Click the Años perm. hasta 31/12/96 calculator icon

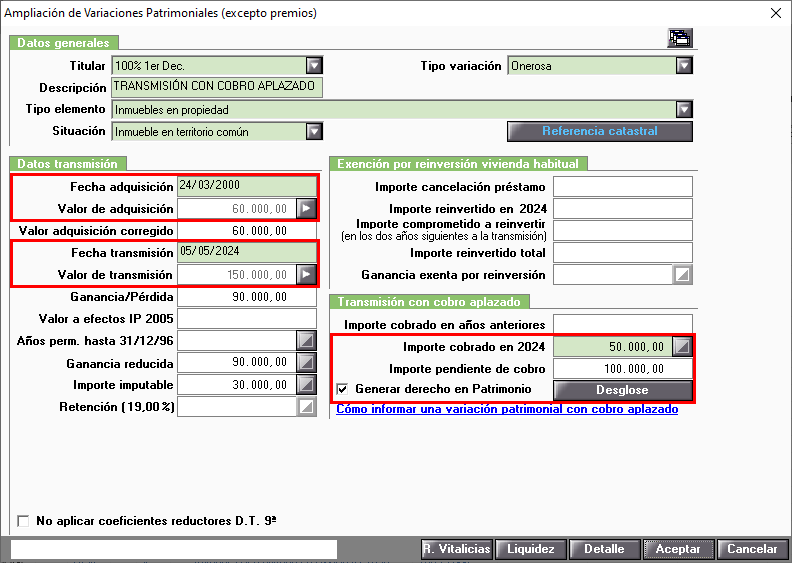307,341
